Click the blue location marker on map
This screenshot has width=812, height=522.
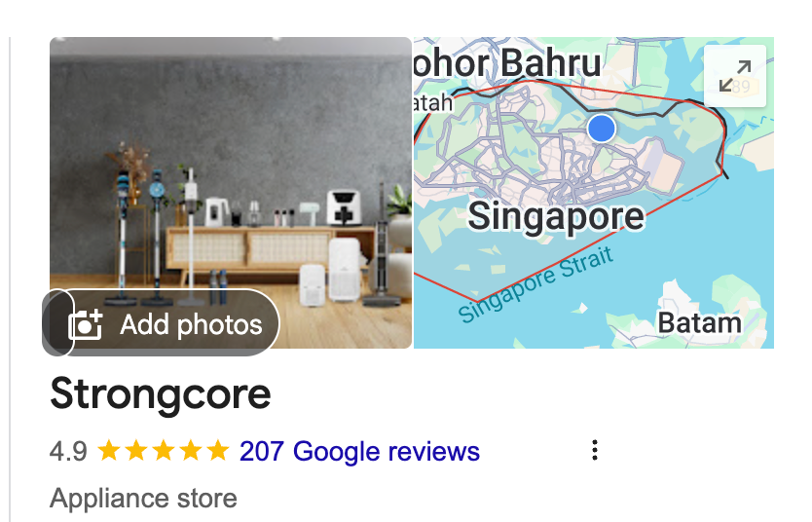point(602,128)
